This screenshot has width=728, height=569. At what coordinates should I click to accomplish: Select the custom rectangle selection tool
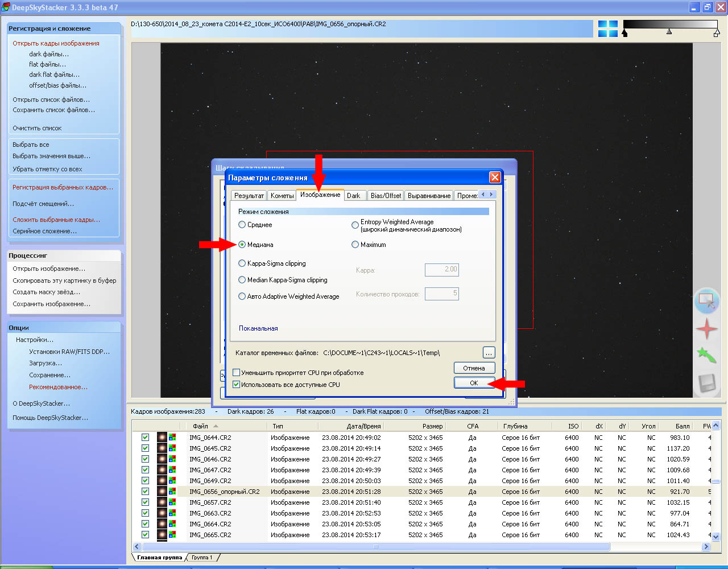pyautogui.click(x=706, y=300)
